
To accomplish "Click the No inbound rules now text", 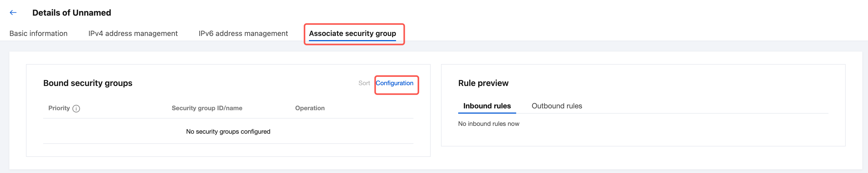I will click(x=488, y=124).
